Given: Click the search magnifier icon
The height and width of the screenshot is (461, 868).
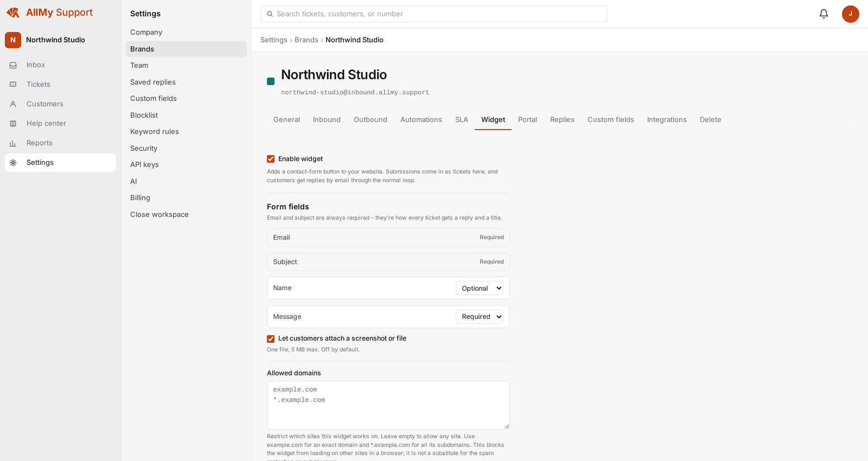Looking at the screenshot, I should pyautogui.click(x=270, y=14).
